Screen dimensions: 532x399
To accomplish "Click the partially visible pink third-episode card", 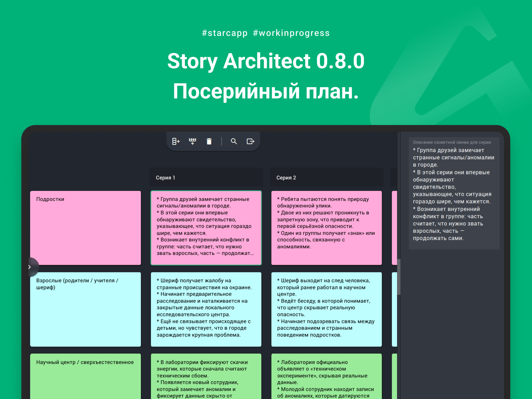I will (394, 228).
